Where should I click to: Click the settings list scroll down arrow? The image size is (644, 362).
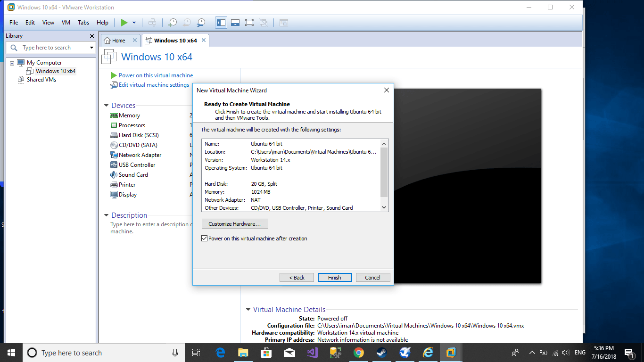tap(384, 207)
